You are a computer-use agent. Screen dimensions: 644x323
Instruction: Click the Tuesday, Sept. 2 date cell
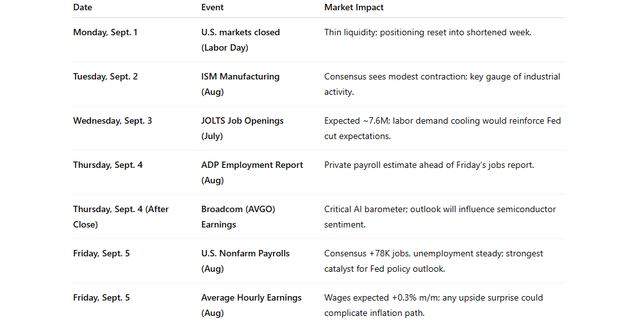pyautogui.click(x=105, y=76)
